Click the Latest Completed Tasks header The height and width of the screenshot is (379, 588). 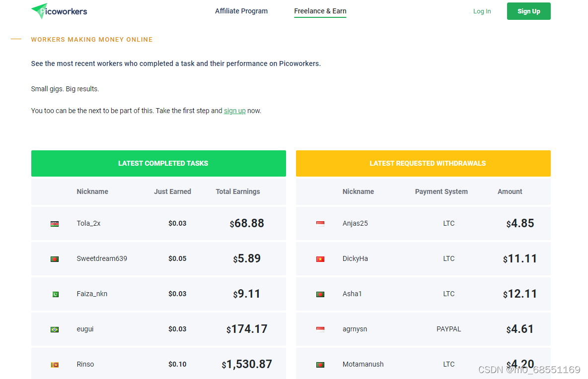pyautogui.click(x=158, y=163)
